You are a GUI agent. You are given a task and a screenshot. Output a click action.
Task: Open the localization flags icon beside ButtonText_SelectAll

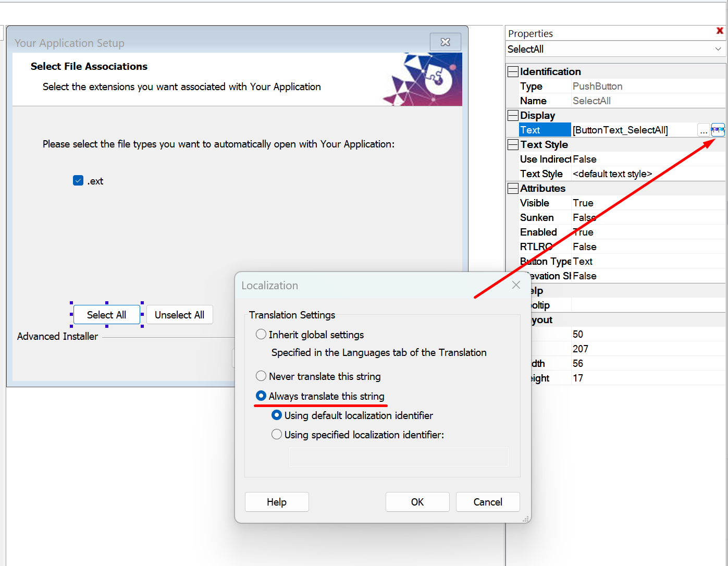(x=718, y=130)
